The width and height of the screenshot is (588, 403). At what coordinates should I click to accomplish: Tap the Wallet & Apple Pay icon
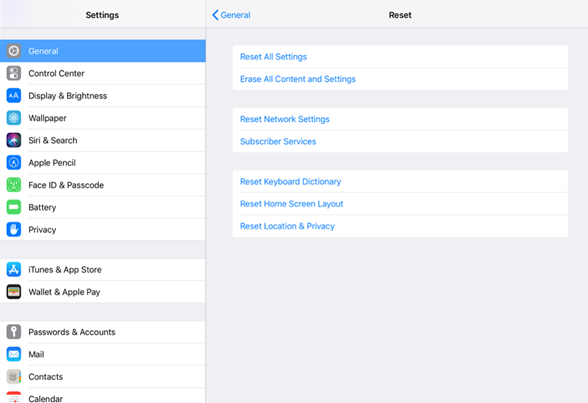(14, 292)
